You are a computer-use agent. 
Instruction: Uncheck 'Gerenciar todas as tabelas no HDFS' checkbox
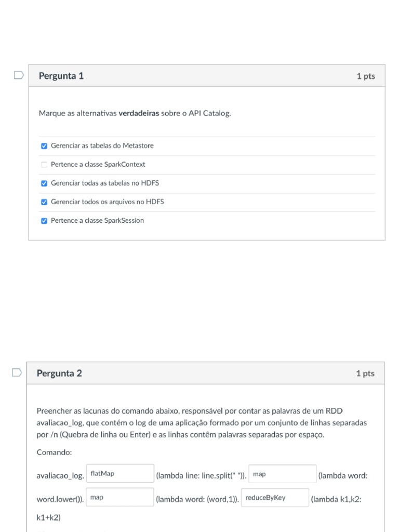pos(44,183)
